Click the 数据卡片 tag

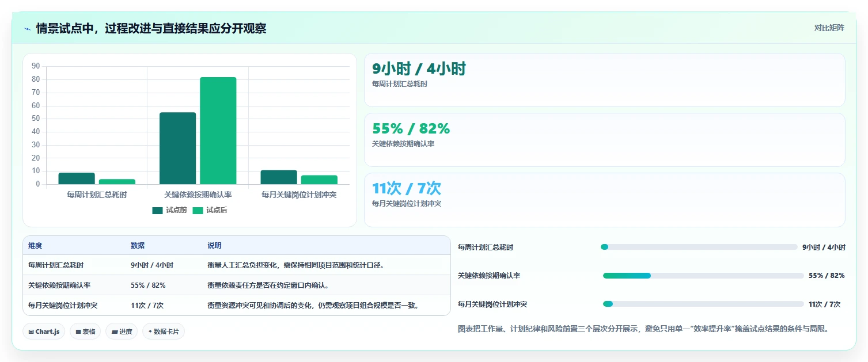[164, 331]
